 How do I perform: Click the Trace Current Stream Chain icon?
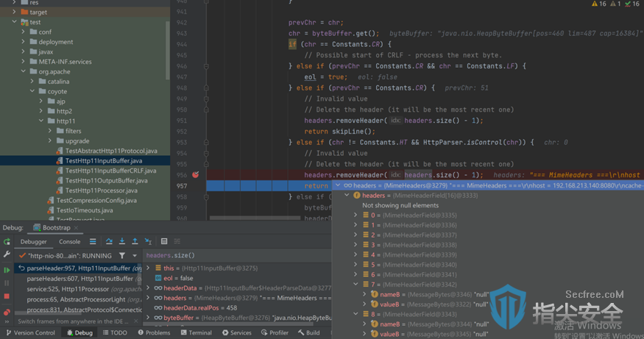177,242
